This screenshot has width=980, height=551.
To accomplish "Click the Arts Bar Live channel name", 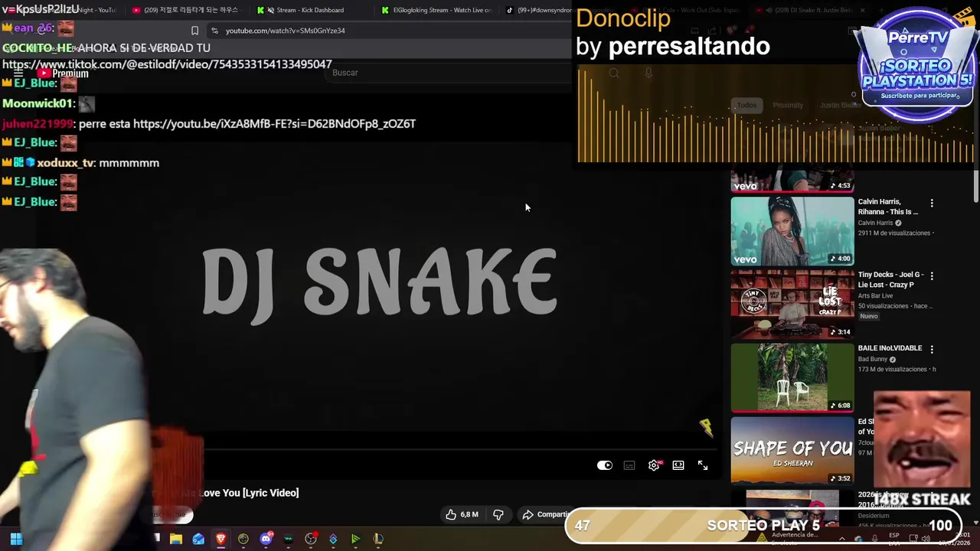I will pos(875,295).
